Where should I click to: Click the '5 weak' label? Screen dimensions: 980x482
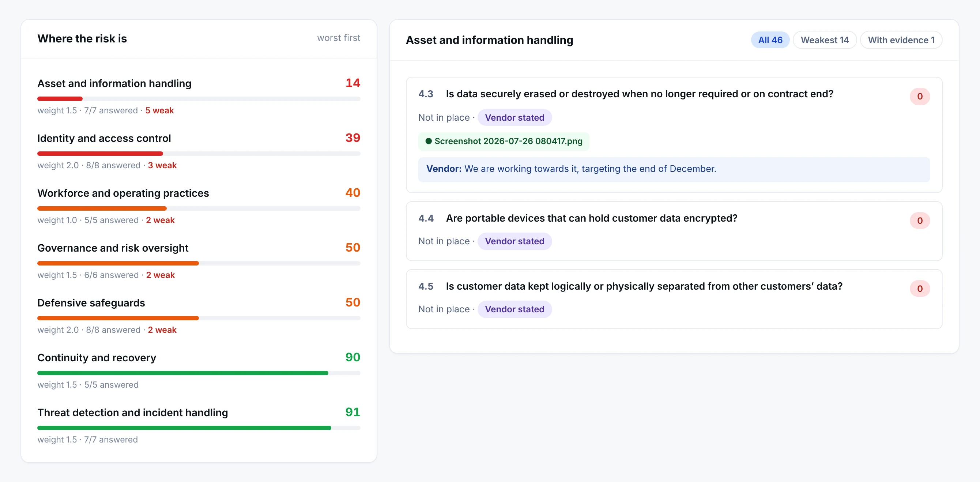click(159, 110)
